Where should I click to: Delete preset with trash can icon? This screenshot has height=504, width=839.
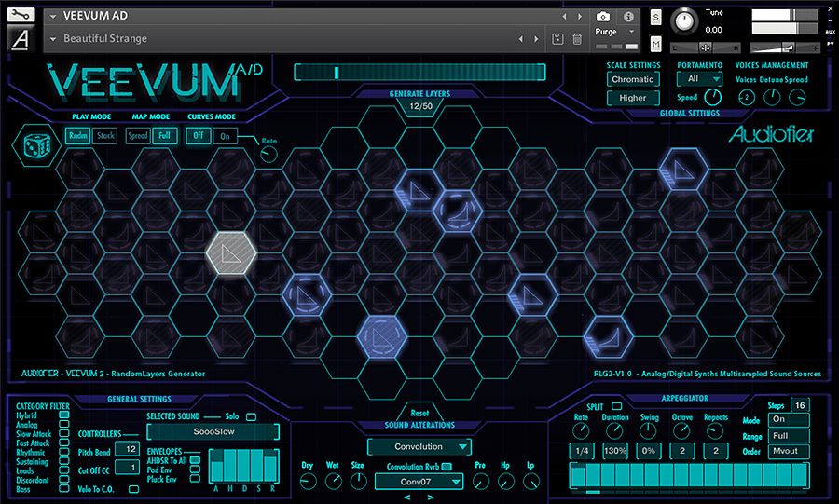tap(577, 38)
